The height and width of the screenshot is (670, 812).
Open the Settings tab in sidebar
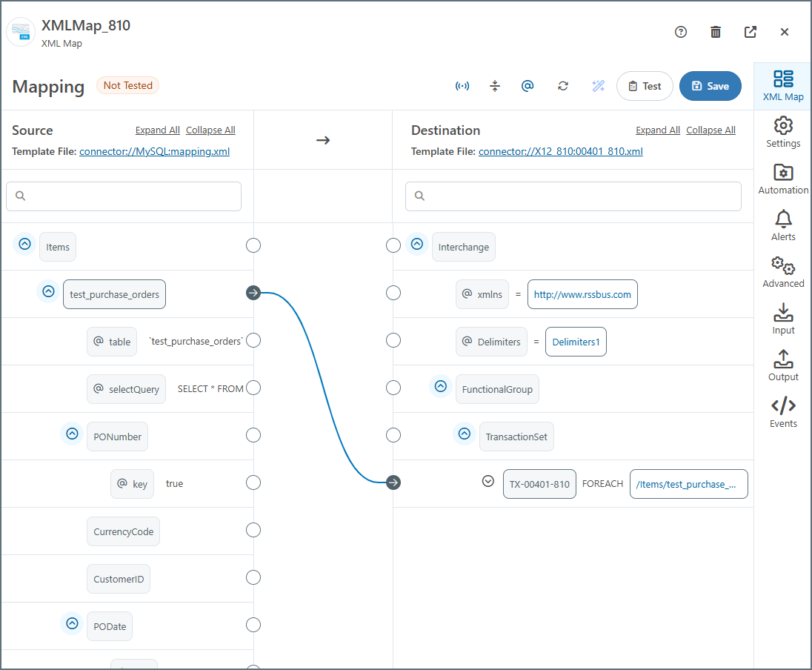click(x=783, y=133)
